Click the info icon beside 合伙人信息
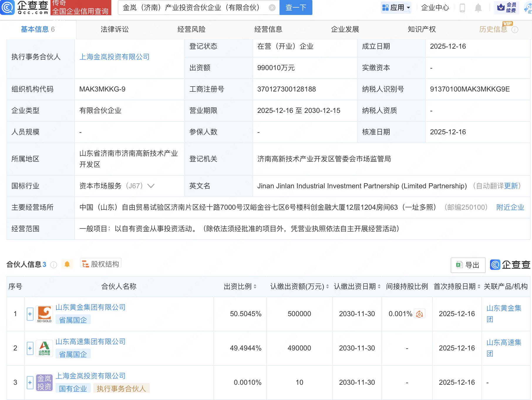The image size is (532, 400). pyautogui.click(x=54, y=265)
